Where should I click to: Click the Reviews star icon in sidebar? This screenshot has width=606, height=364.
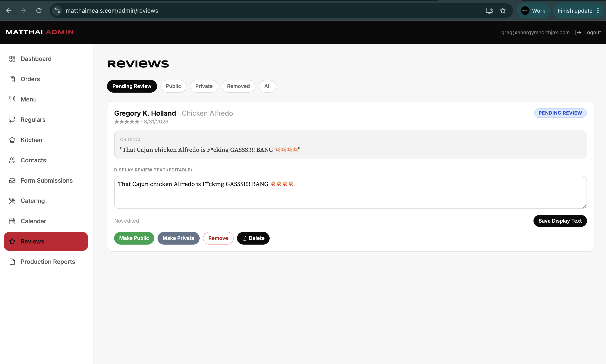coord(12,241)
